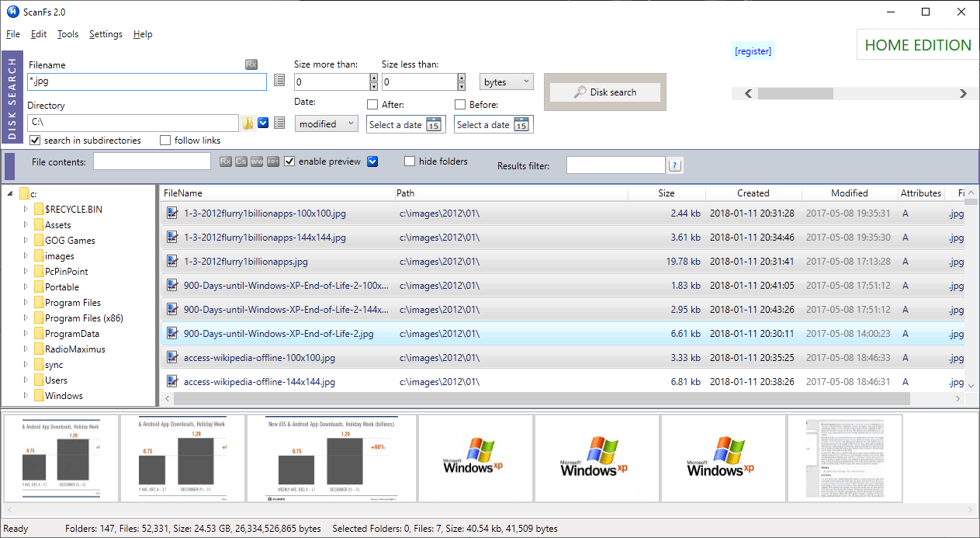Check the hide folders checkbox

click(x=410, y=161)
